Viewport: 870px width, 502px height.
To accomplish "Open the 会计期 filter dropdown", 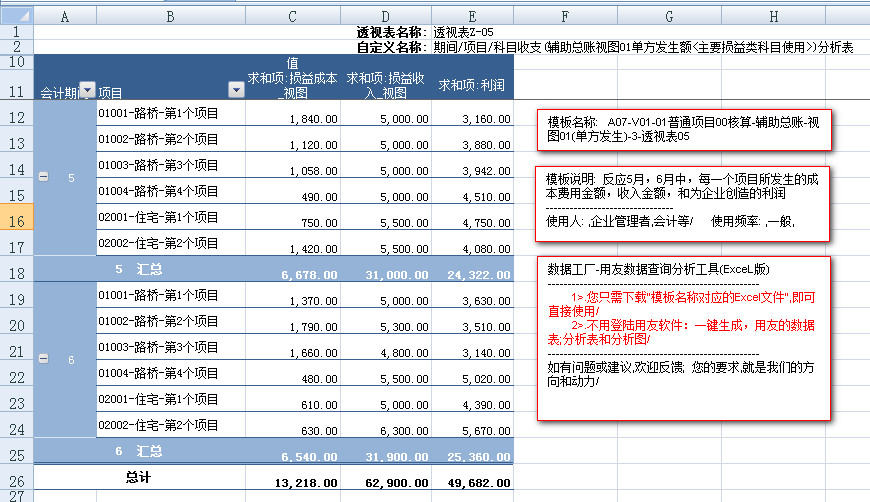I will (87, 91).
